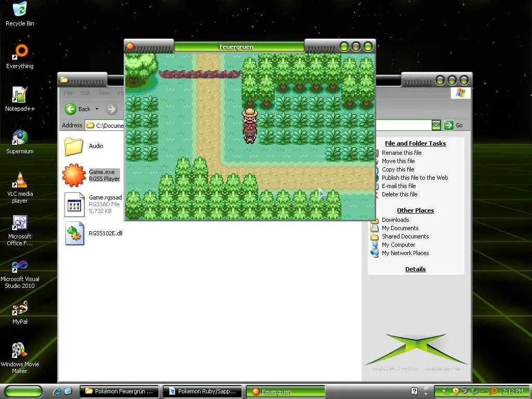Open the Windows Movie Maker shortcut
The height and width of the screenshot is (399, 532).
[x=20, y=358]
